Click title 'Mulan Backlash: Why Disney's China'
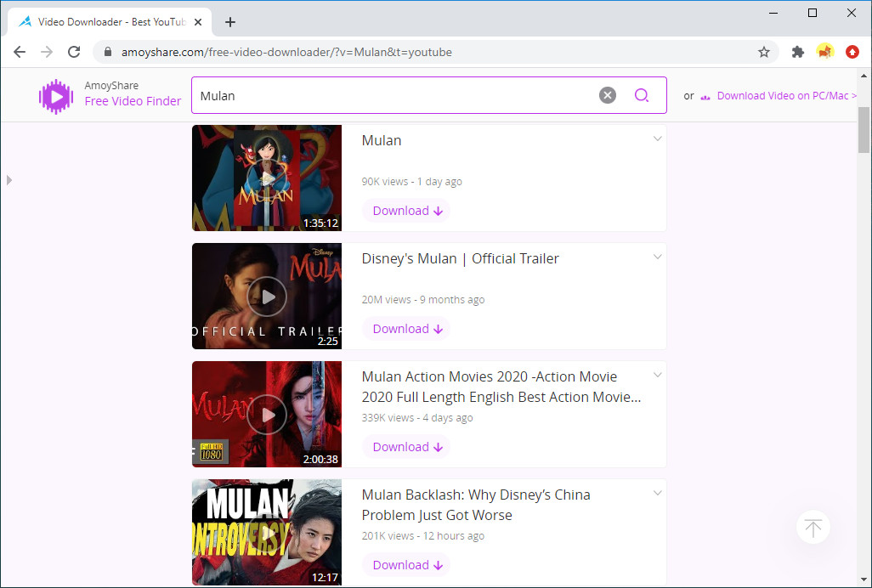This screenshot has width=872, height=588. tap(476, 495)
